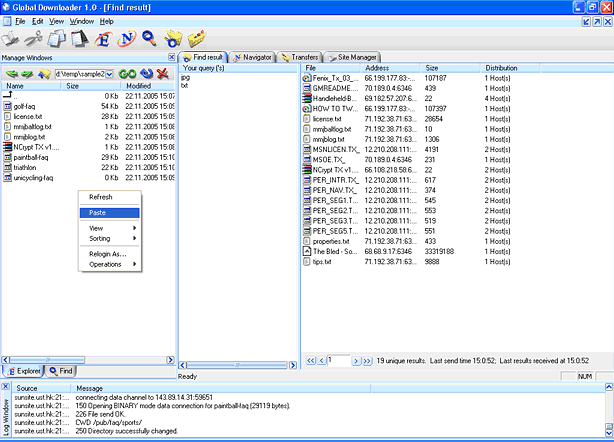
Task: Close the Log Window panel
Action: pyautogui.click(x=5, y=387)
